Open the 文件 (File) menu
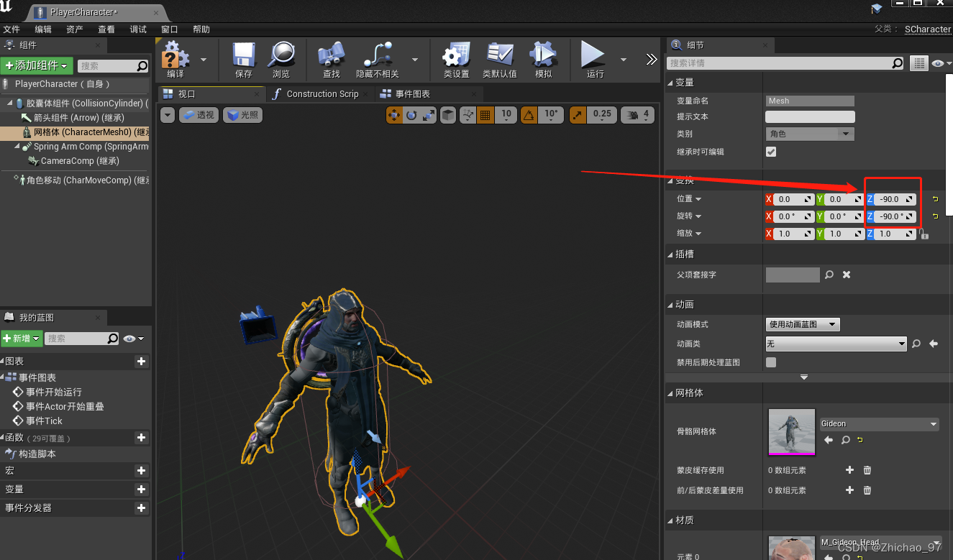 pos(12,29)
